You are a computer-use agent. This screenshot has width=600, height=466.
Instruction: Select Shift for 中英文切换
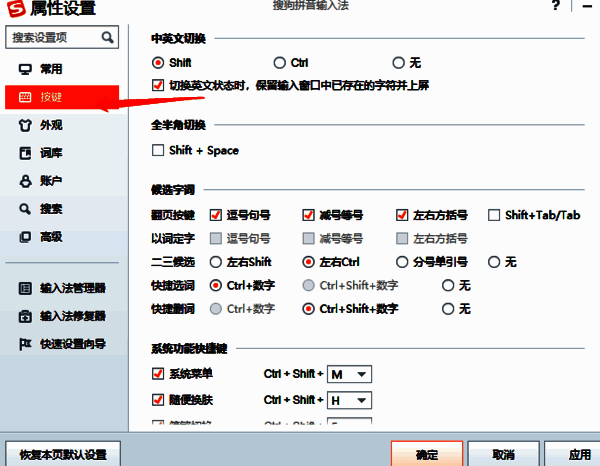click(x=158, y=62)
